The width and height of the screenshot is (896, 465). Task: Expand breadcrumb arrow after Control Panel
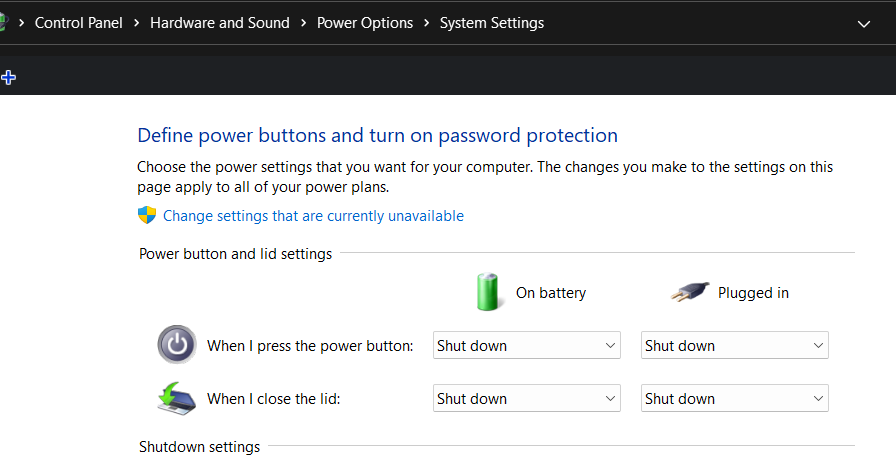137,22
